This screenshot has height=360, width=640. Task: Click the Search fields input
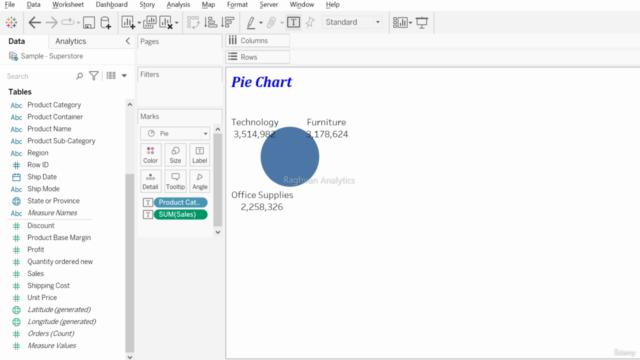[x=39, y=76]
